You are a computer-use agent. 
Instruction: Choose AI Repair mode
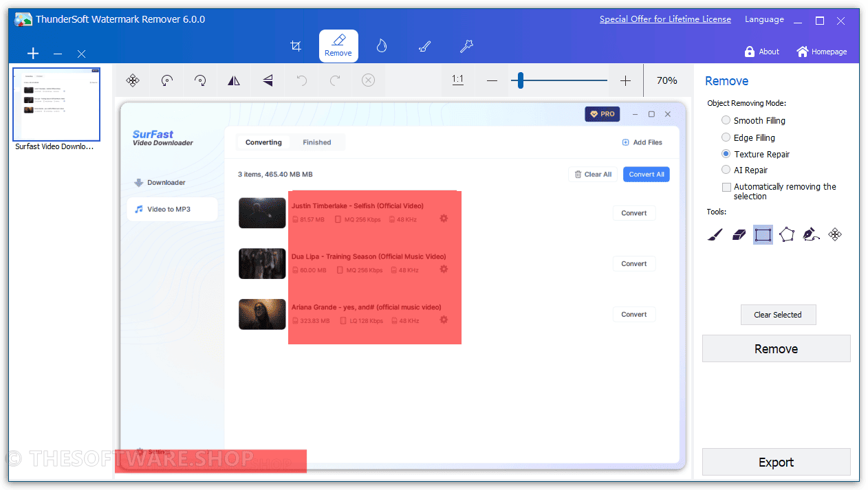coord(744,170)
